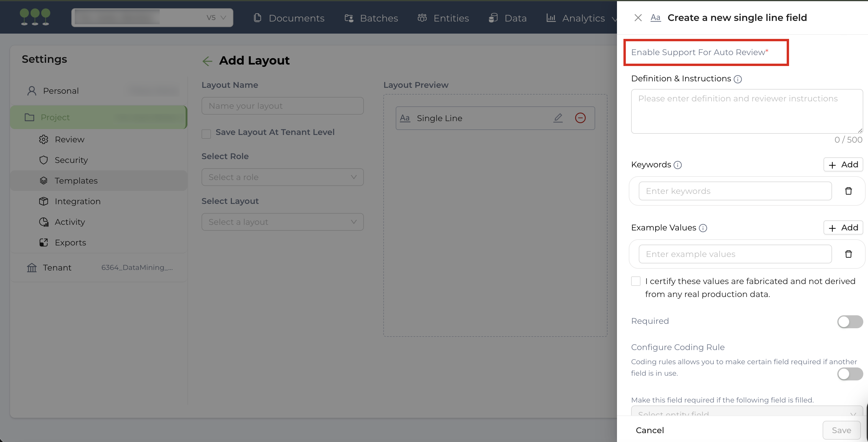This screenshot has height=442, width=868.
Task: Open the Select a role dropdown
Action: tap(282, 177)
